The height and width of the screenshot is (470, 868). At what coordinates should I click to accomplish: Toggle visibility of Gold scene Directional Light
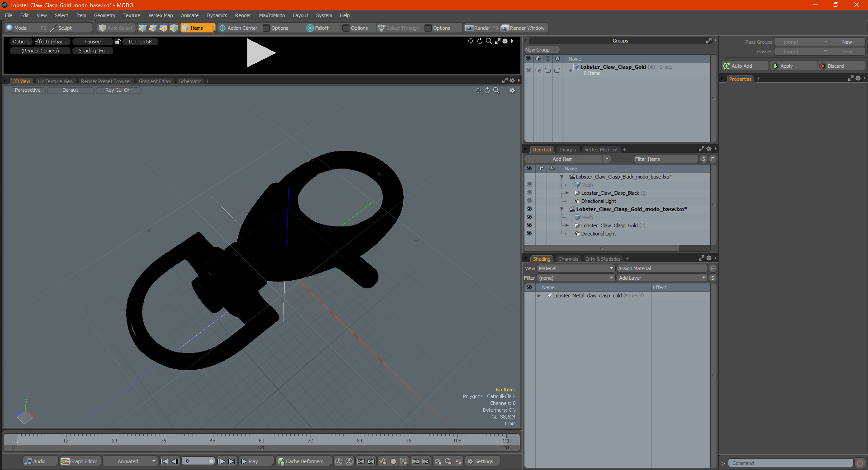pyautogui.click(x=529, y=234)
